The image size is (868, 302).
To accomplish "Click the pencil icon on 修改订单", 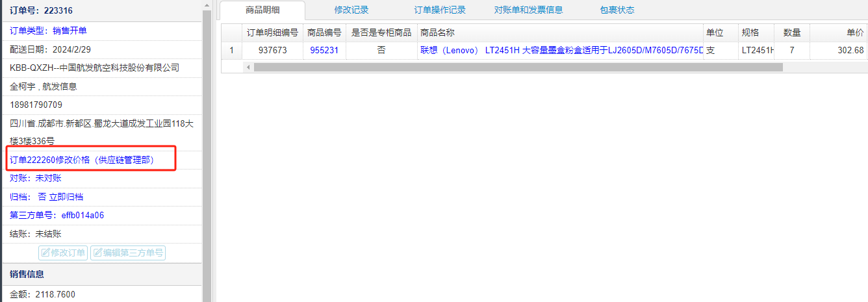I will (x=45, y=253).
